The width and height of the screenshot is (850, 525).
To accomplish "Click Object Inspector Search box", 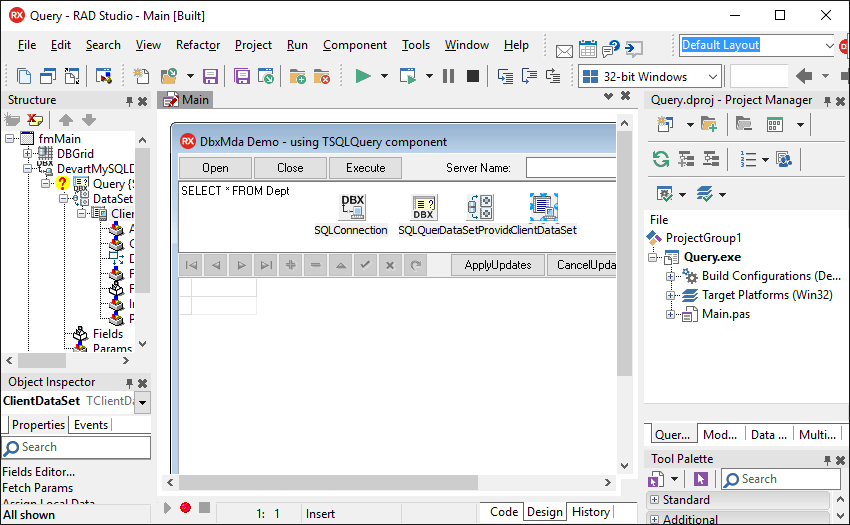I will point(76,447).
